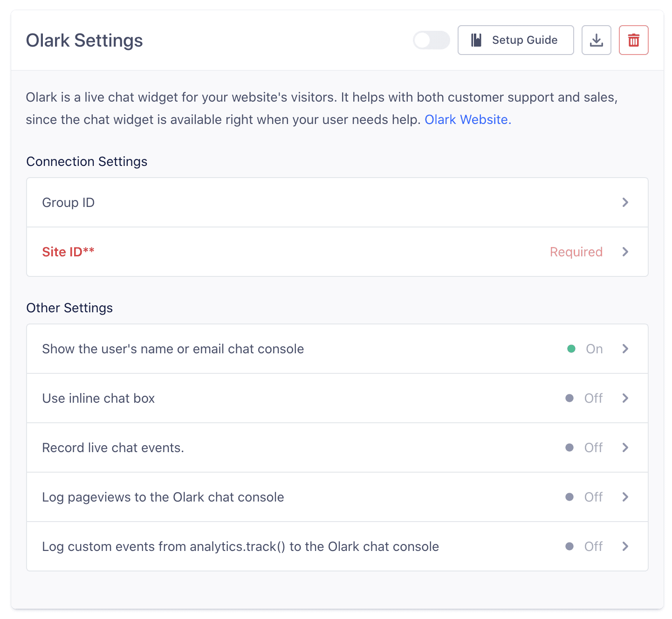This screenshot has height=619, width=672.
Task: Click the Required label on Site ID
Action: (x=576, y=252)
